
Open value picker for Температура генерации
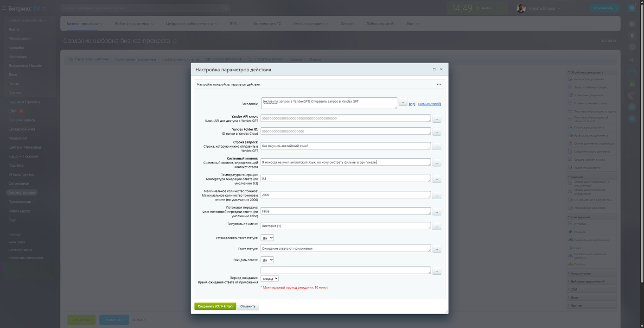437,179
